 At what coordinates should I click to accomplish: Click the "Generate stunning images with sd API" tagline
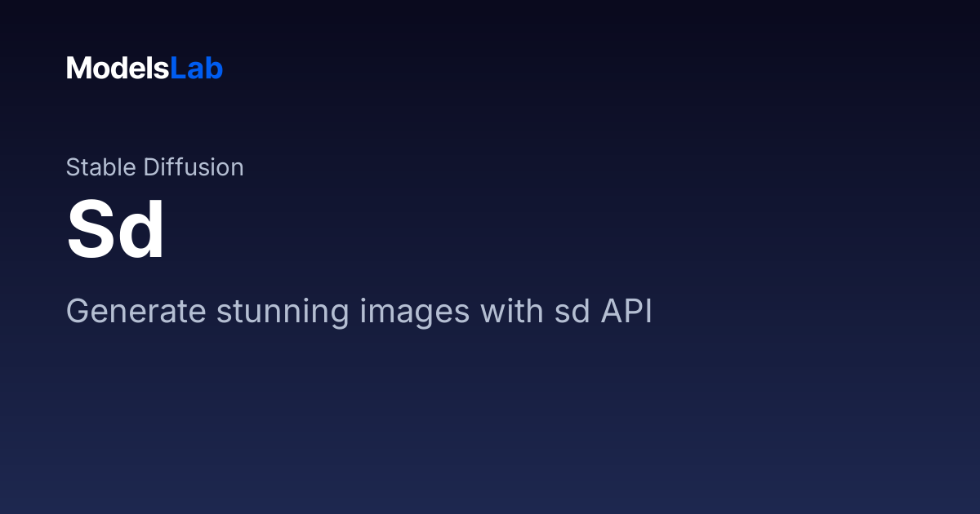click(x=359, y=313)
